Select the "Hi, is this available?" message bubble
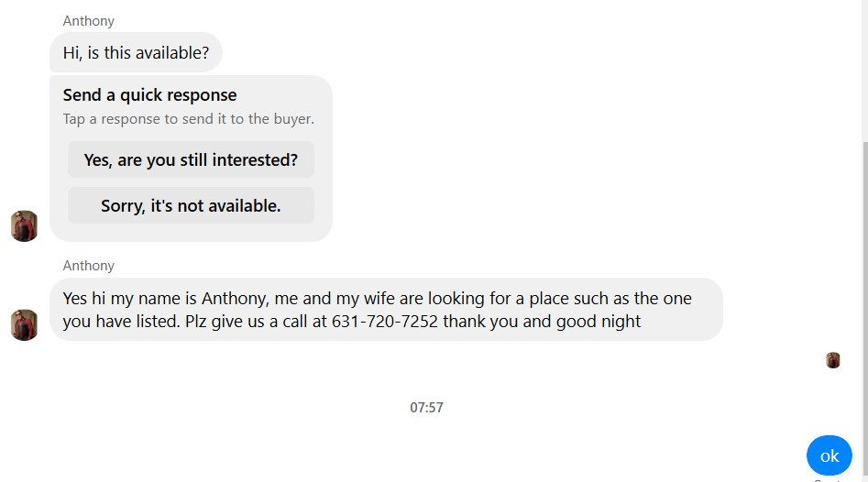This screenshot has width=868, height=482. pos(137,52)
